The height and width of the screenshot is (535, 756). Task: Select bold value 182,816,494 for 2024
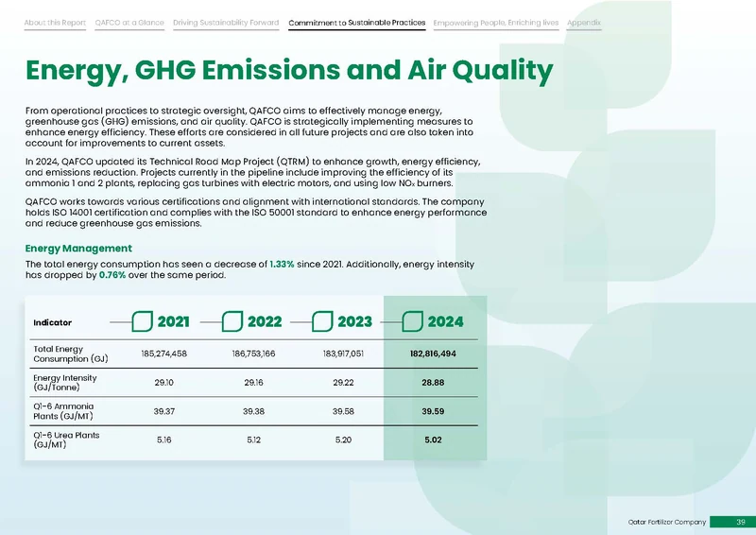(x=433, y=354)
